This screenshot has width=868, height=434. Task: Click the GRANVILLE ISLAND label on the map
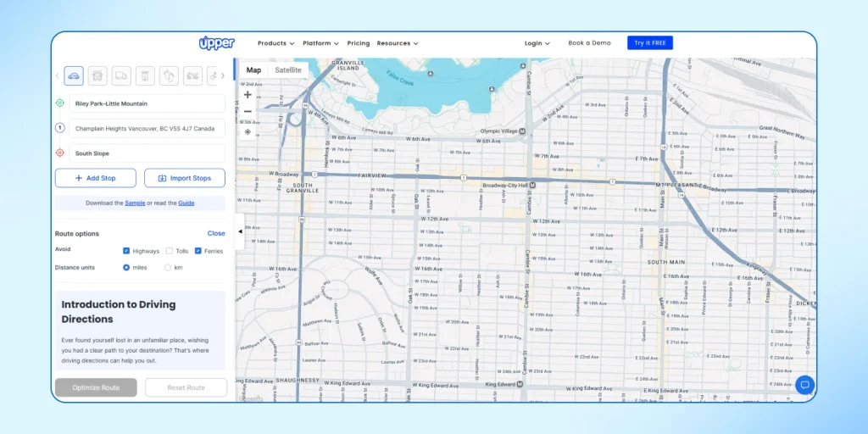click(x=346, y=66)
